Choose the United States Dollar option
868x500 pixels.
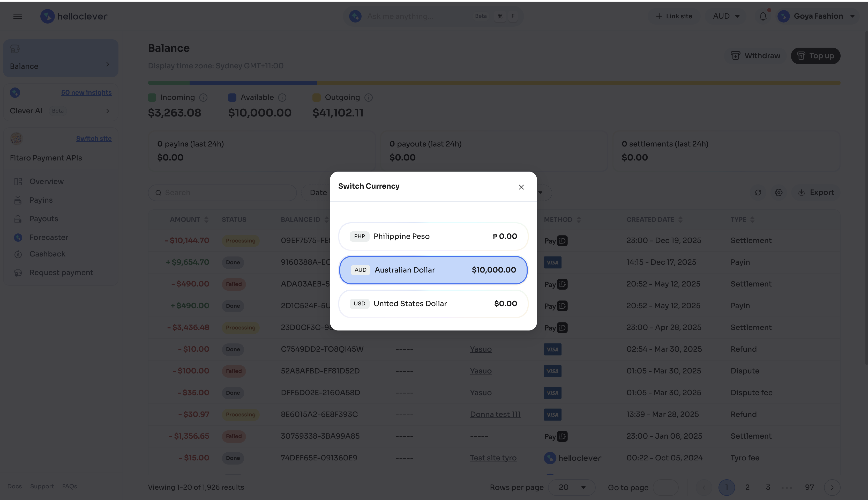[433, 304]
